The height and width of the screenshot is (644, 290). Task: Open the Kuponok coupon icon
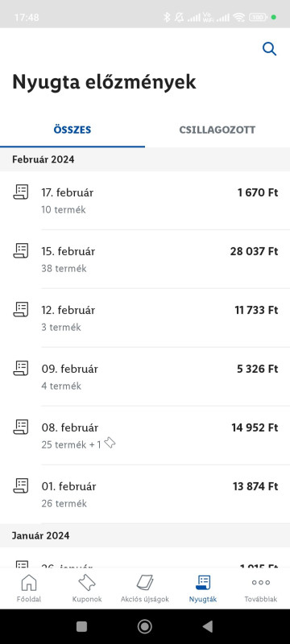pyautogui.click(x=87, y=582)
